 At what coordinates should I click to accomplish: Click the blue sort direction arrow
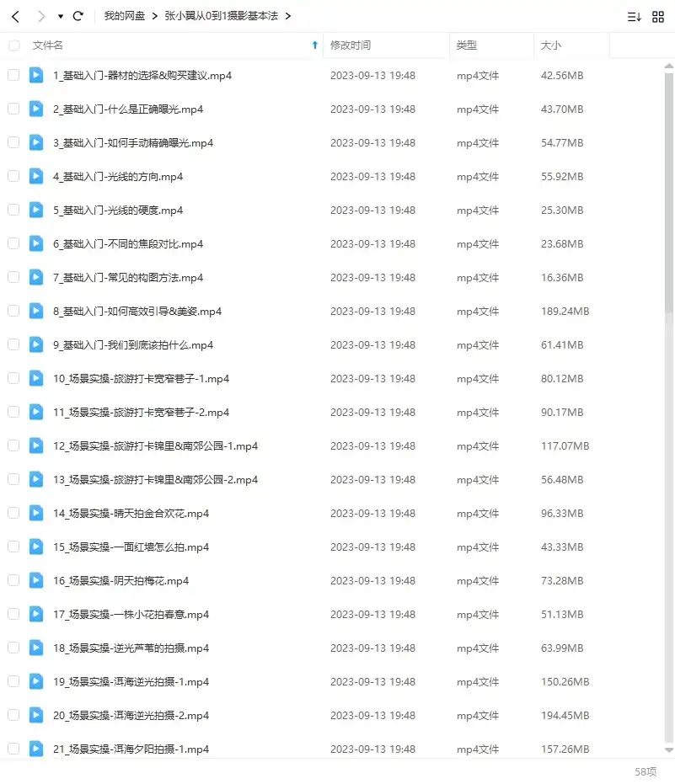(x=314, y=45)
